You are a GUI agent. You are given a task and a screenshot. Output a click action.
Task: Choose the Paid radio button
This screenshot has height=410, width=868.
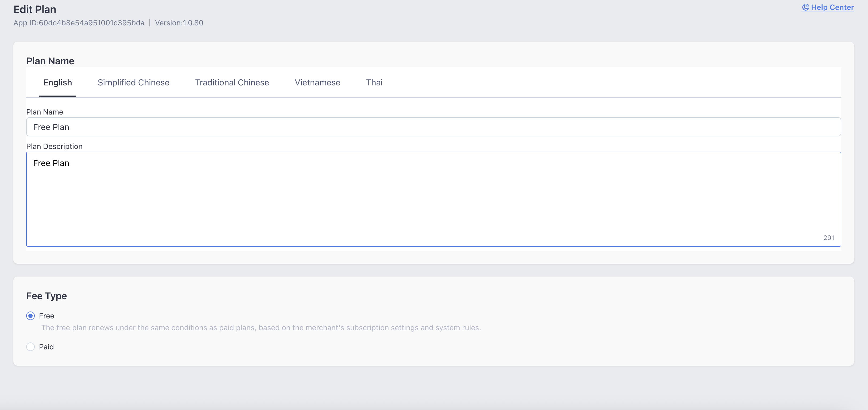coord(31,347)
